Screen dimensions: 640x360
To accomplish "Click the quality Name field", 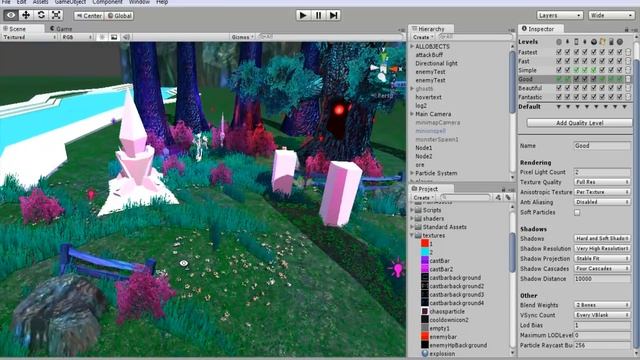I will tap(602, 146).
